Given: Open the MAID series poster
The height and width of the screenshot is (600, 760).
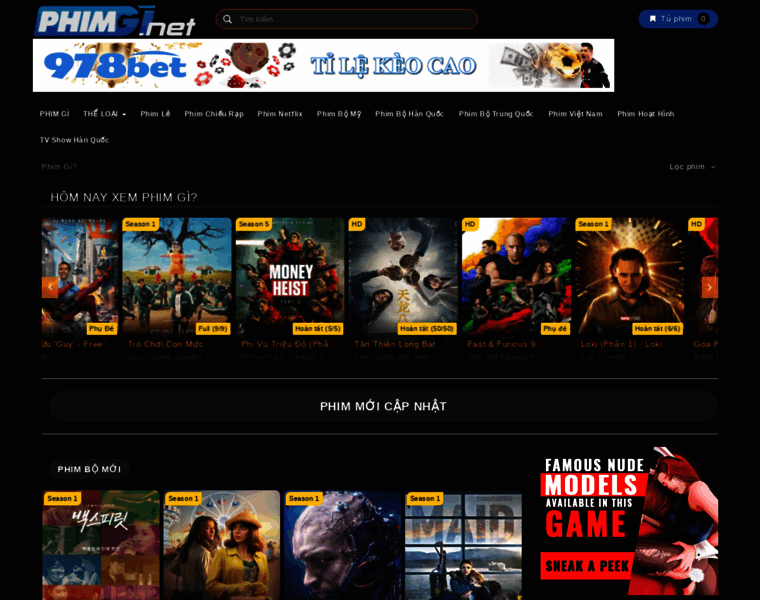Looking at the screenshot, I should [x=463, y=545].
